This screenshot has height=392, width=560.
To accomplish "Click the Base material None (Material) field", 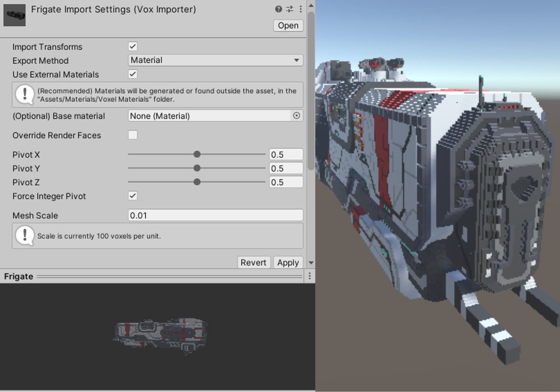I will (210, 116).
